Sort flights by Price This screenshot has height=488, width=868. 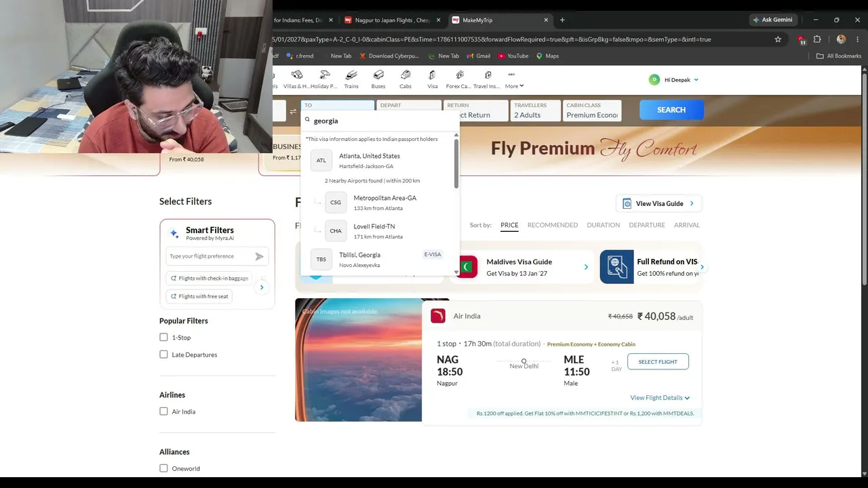(x=509, y=225)
